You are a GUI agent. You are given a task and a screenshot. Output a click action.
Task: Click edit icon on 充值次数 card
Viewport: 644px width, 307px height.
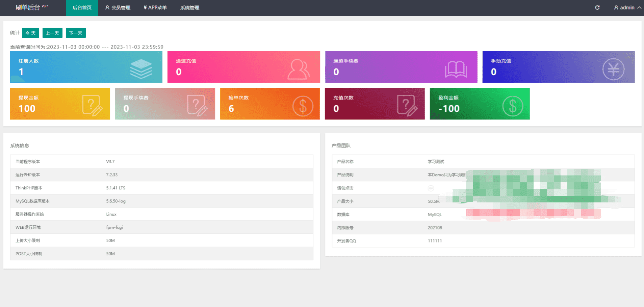[x=407, y=106]
